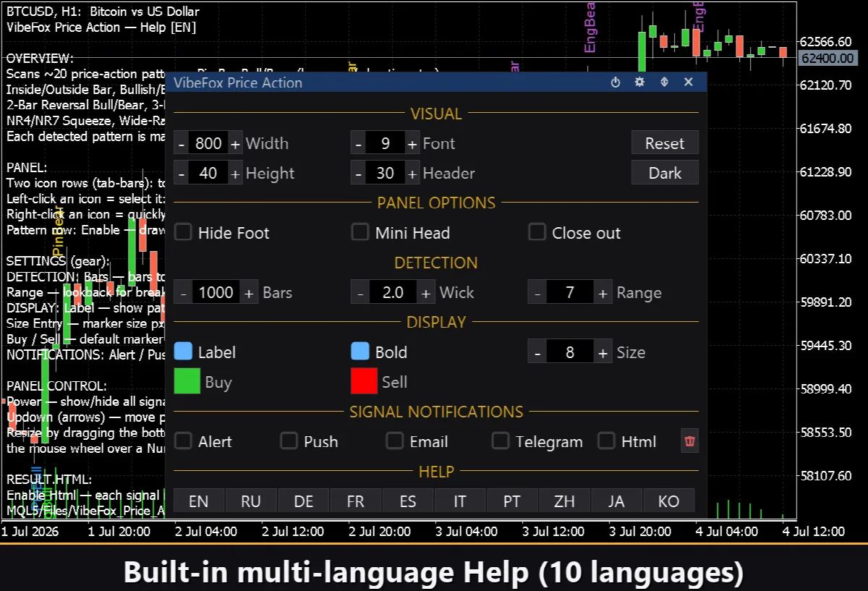Viewport: 868px width, 591px height.
Task: Increase Bars with plus button
Action: click(249, 292)
